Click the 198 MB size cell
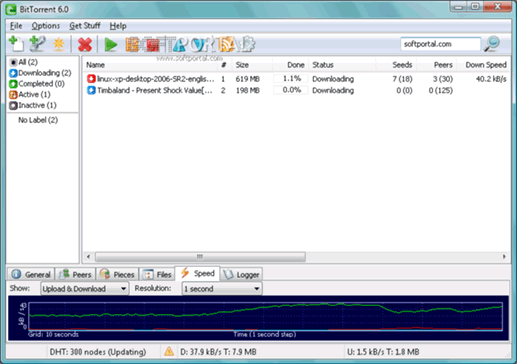Viewport: 517px width, 364px height. tap(248, 90)
